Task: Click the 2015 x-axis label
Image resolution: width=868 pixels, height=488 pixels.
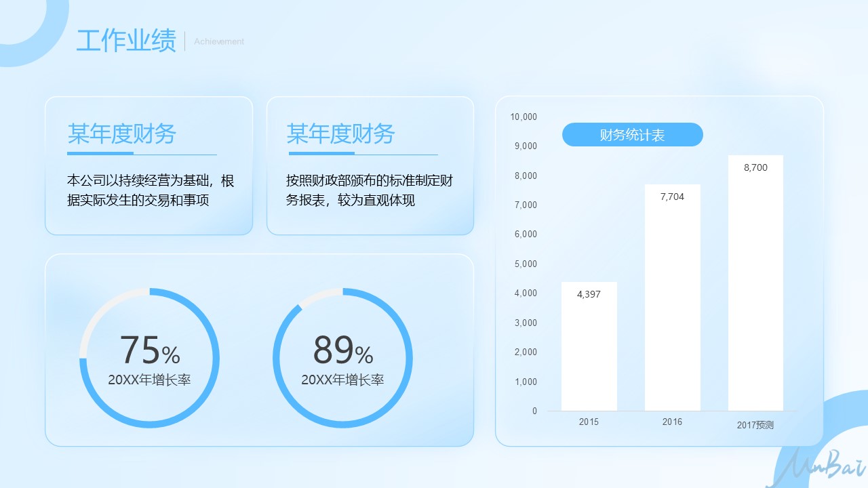Action: 589,422
